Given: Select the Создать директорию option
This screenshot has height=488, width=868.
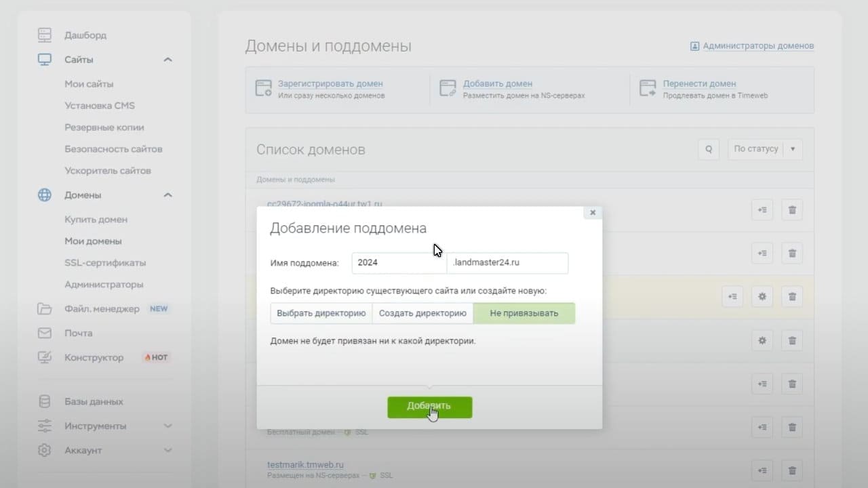Looking at the screenshot, I should [x=422, y=313].
